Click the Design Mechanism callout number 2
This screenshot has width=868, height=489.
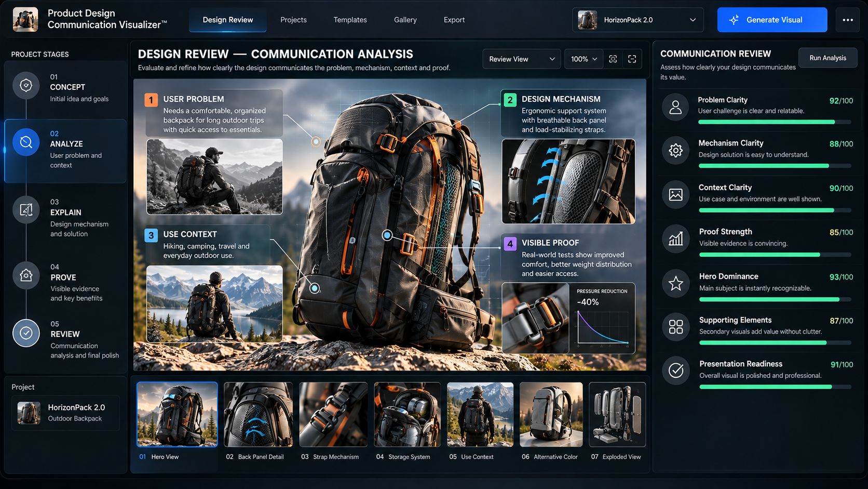(510, 100)
